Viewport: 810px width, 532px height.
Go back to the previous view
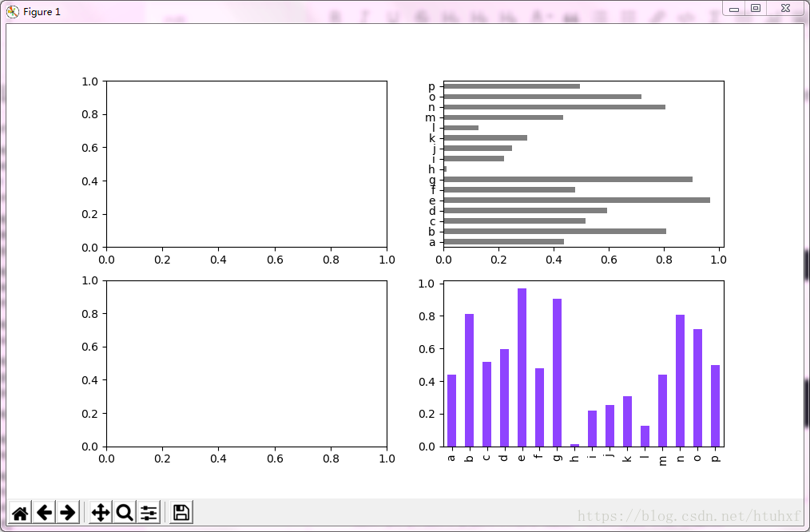pyautogui.click(x=44, y=512)
